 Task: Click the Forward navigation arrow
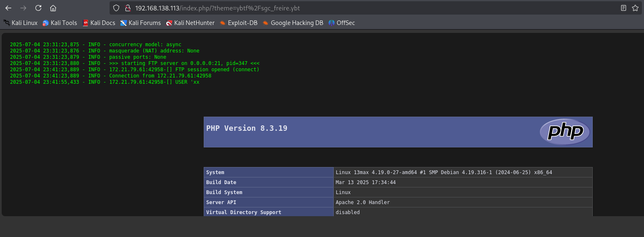coord(23,8)
